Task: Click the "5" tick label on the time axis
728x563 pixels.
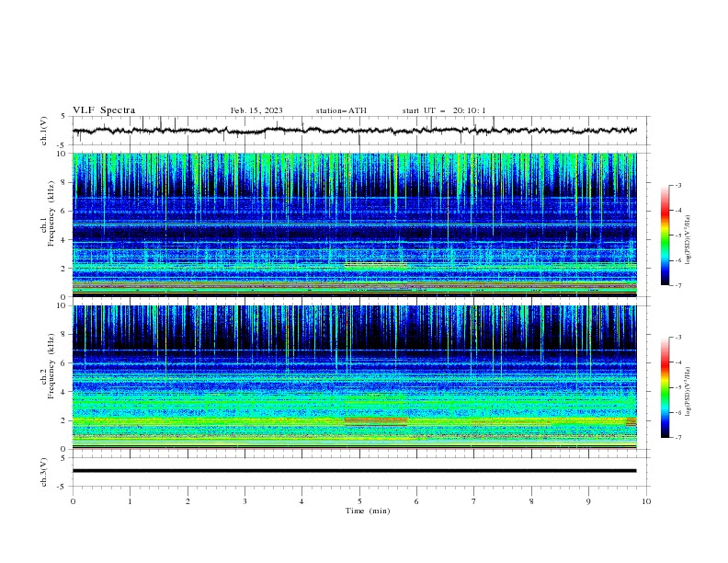Action: click(x=359, y=501)
